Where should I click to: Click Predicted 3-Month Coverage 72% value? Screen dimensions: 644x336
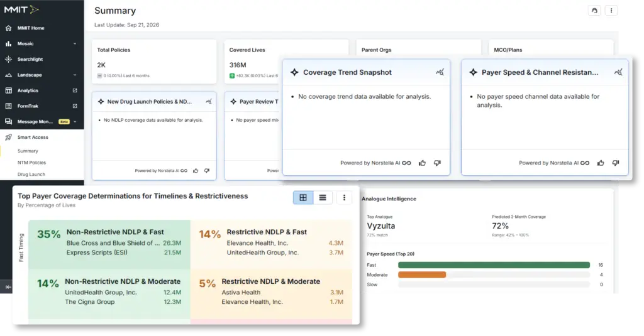click(500, 225)
